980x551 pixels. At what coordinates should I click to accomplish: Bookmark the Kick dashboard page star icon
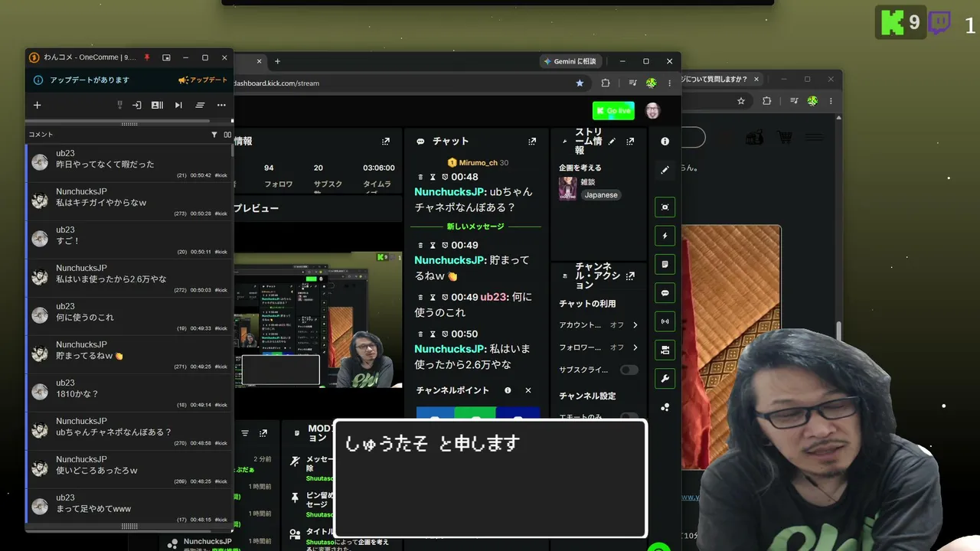coord(580,83)
